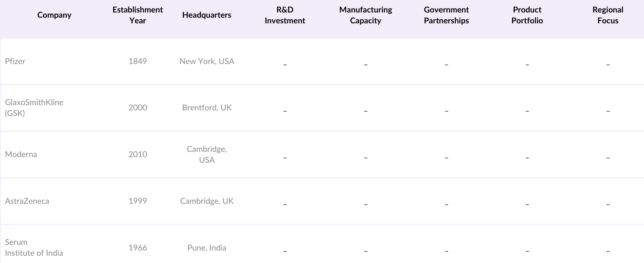This screenshot has width=644, height=263.
Task: Click the Headquarters column header
Action: point(206,15)
